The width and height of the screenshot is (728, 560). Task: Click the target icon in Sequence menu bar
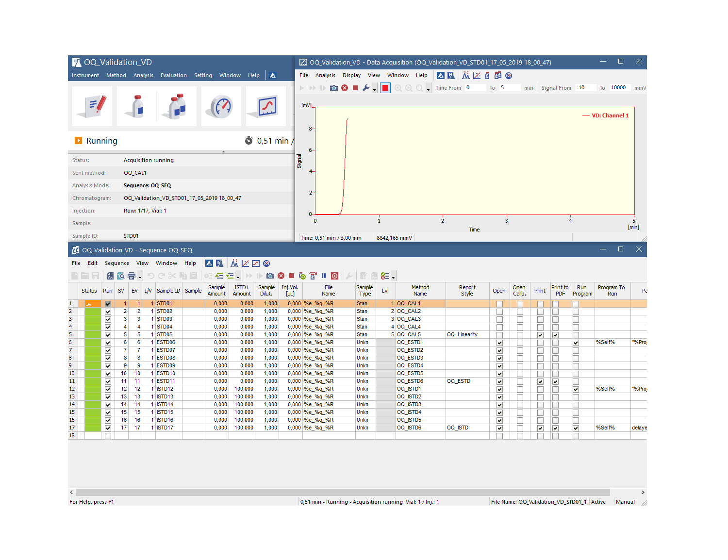coord(266,263)
